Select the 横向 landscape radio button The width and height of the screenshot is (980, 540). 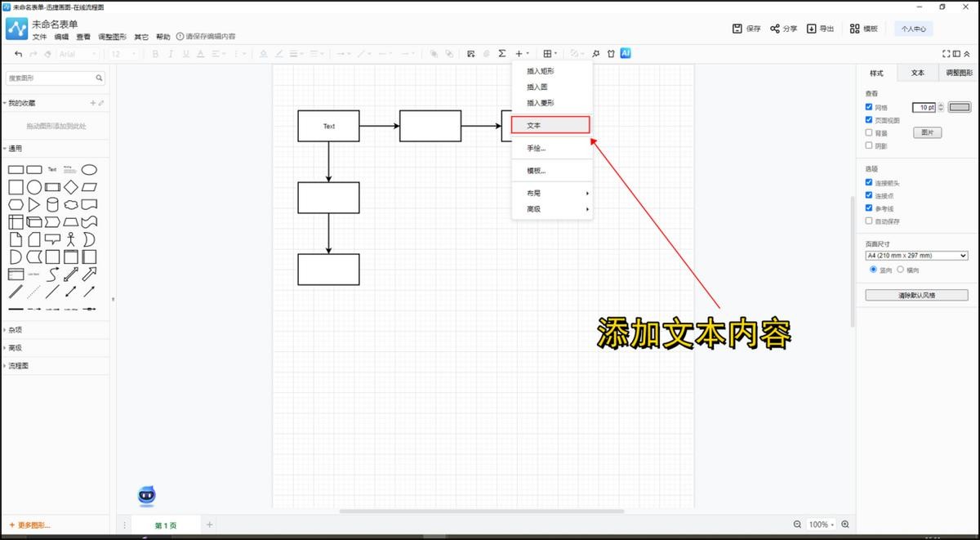pos(901,270)
